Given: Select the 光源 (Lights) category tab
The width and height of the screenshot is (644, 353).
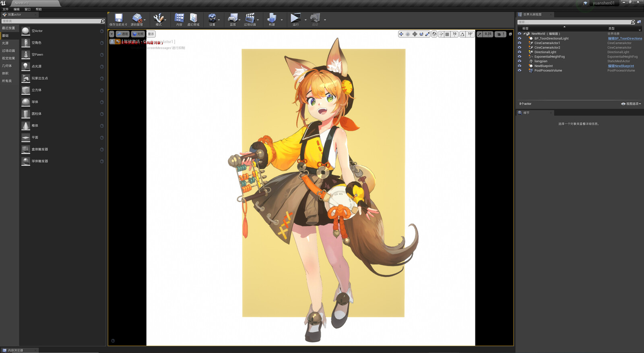Looking at the screenshot, I should (5, 43).
